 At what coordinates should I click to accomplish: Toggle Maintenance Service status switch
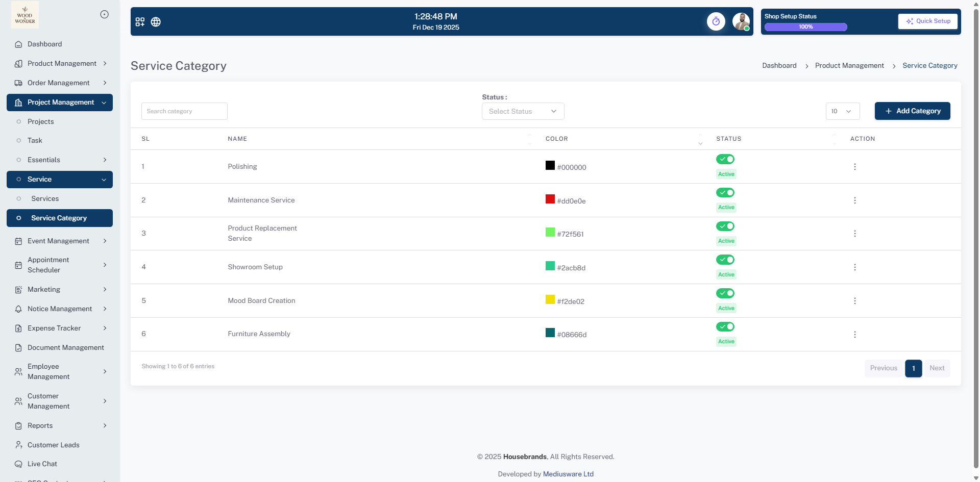point(725,193)
